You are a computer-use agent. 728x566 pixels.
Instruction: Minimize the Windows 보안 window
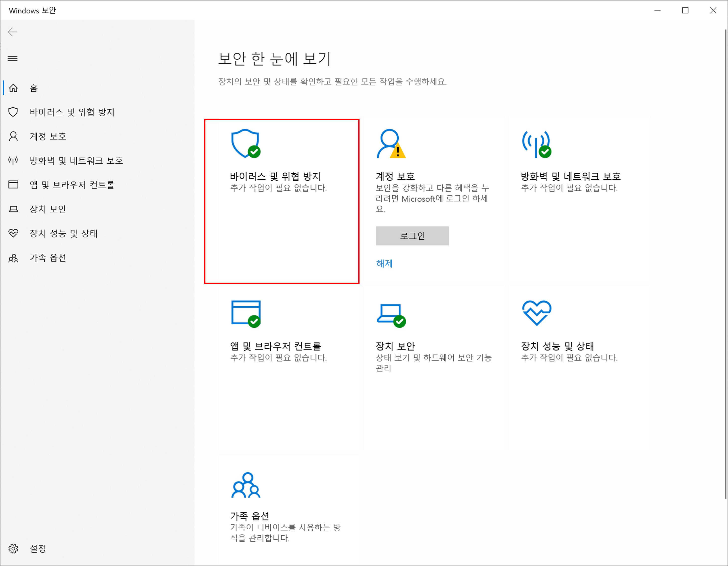coord(657,10)
